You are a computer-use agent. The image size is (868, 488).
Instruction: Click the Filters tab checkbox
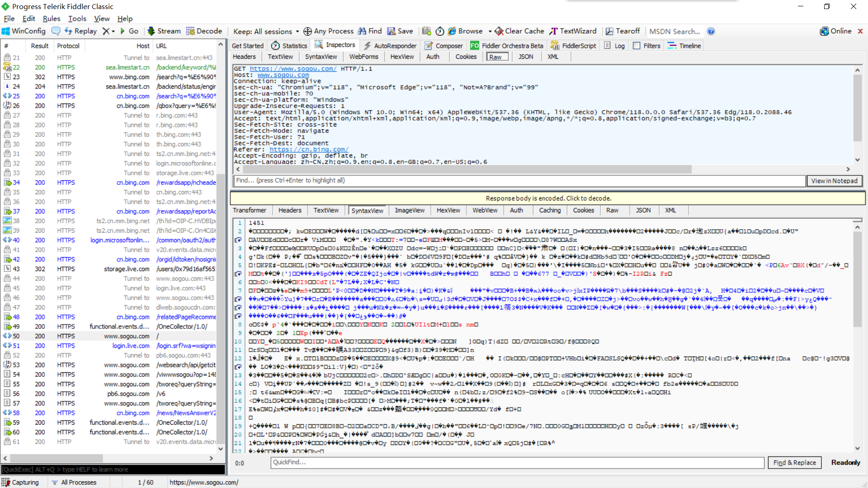(637, 46)
